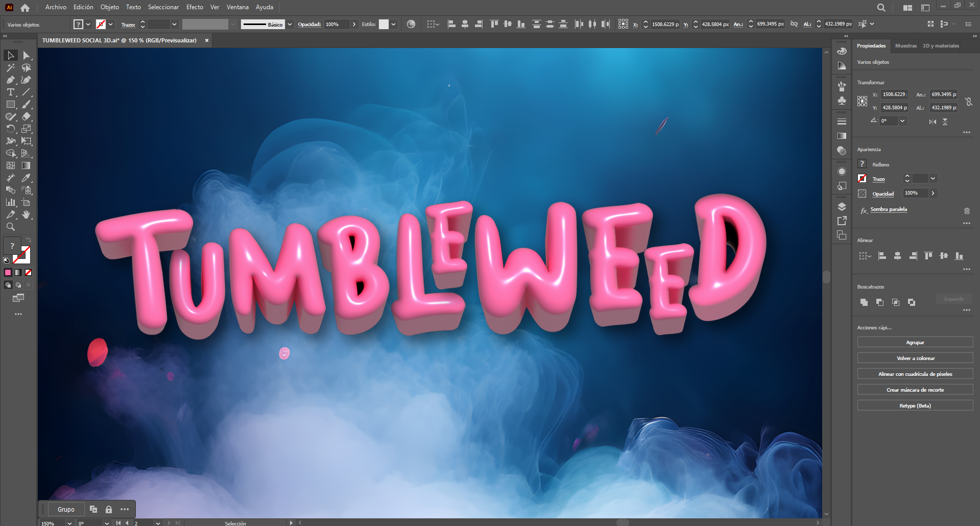Delete the Sombra paralela effect

(x=967, y=211)
